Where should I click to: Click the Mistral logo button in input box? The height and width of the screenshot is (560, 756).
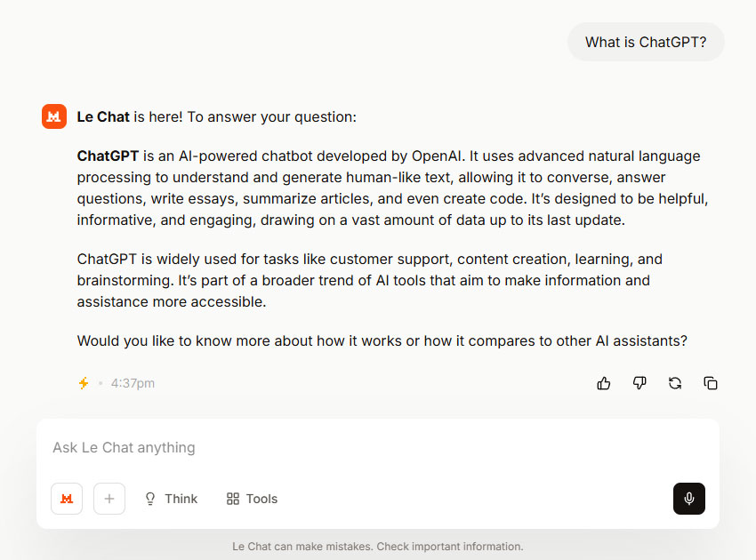point(67,499)
